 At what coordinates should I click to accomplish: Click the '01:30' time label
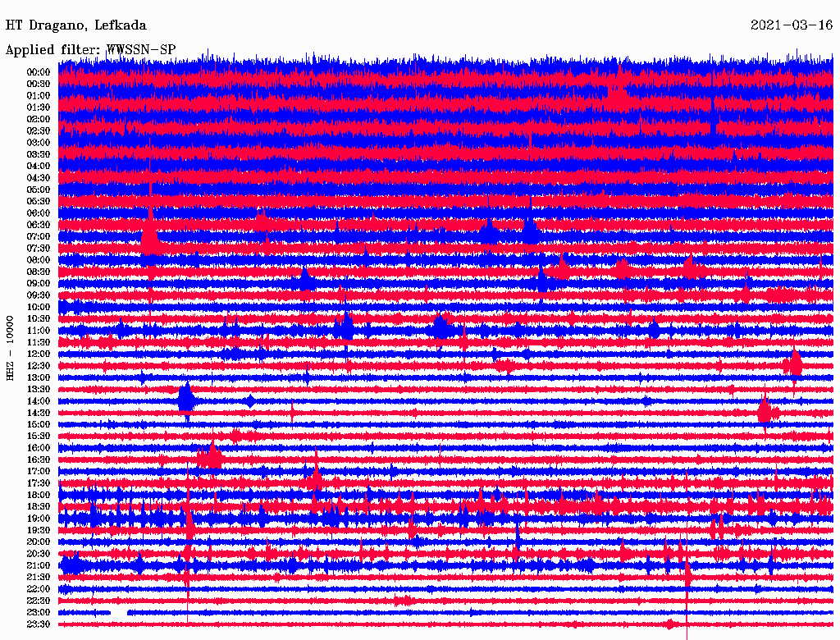click(x=39, y=107)
